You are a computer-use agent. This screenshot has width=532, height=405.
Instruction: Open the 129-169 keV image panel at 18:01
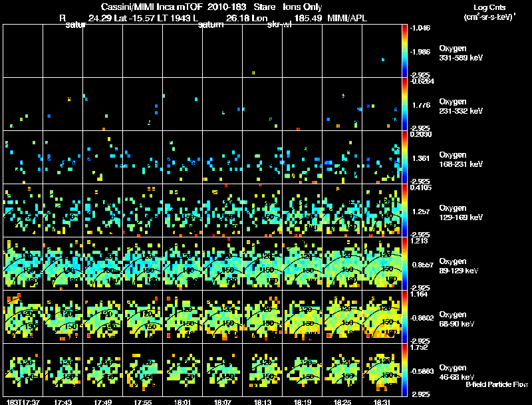coord(183,210)
